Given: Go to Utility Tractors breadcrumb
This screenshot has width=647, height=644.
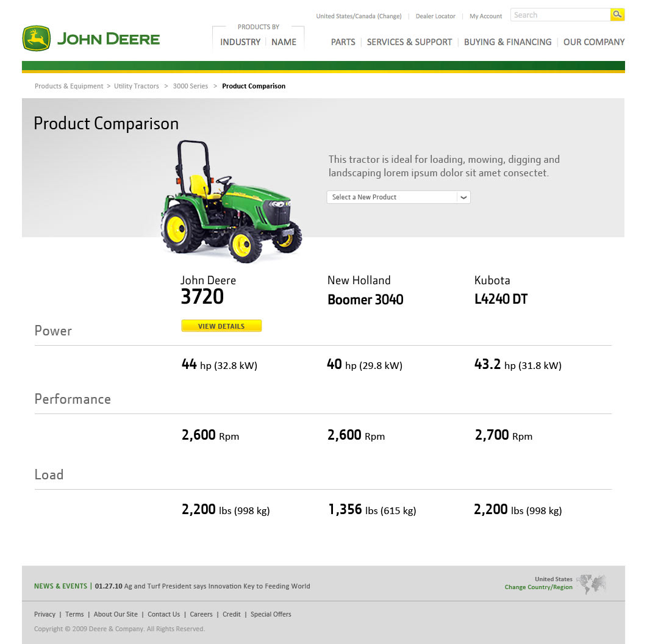Looking at the screenshot, I should point(137,86).
